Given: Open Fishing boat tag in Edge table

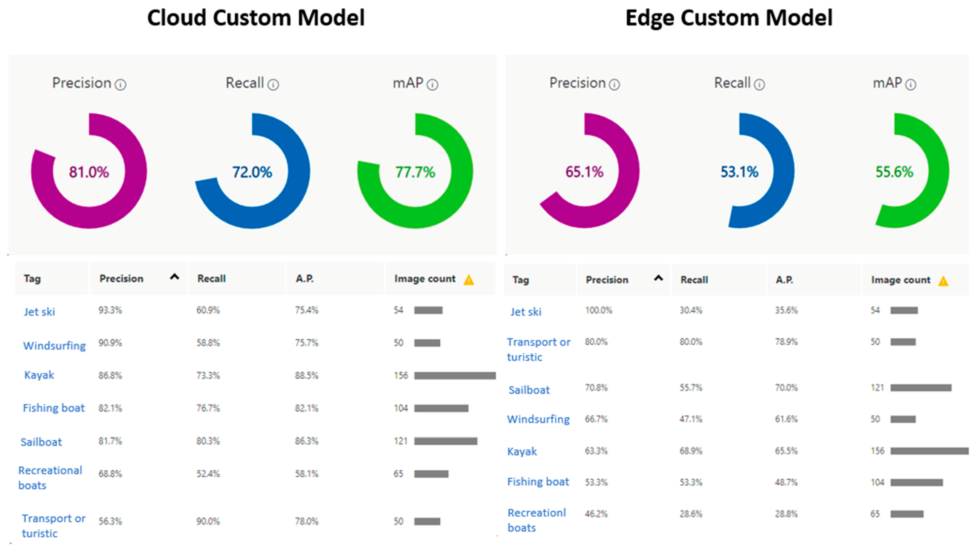Looking at the screenshot, I should tap(538, 482).
